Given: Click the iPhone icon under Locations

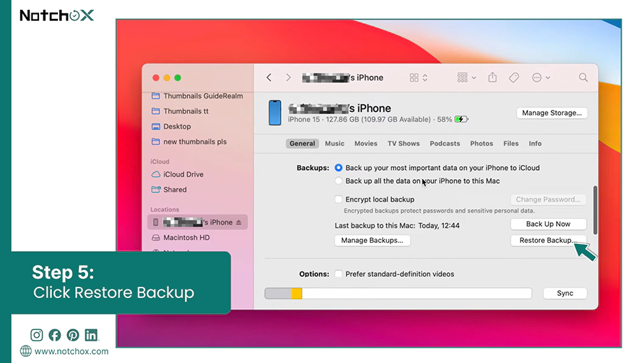Looking at the screenshot, I should [x=156, y=222].
